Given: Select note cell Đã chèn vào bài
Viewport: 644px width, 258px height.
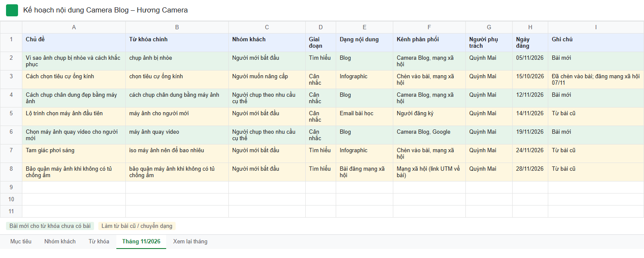Looking at the screenshot, I should pos(596,80).
